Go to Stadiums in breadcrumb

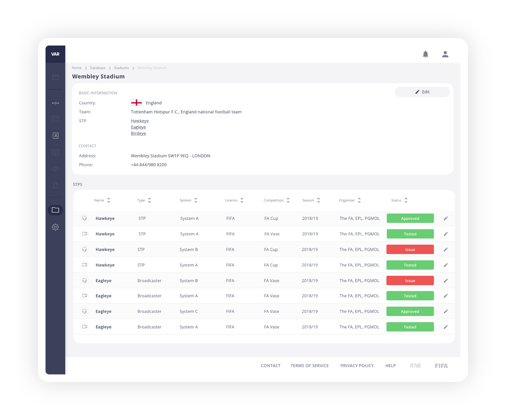121,68
